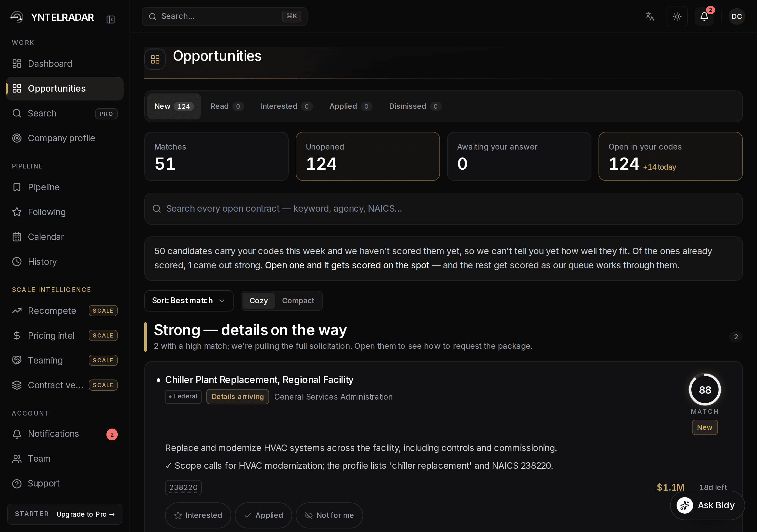The height and width of the screenshot is (532, 757).
Task: Select the Read tab
Action: pyautogui.click(x=227, y=106)
